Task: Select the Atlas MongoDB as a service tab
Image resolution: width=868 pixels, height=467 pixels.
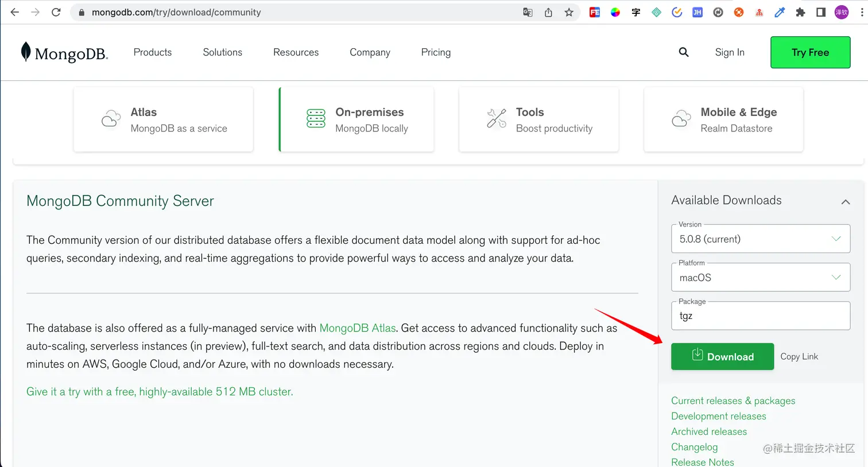Action: [x=164, y=119]
